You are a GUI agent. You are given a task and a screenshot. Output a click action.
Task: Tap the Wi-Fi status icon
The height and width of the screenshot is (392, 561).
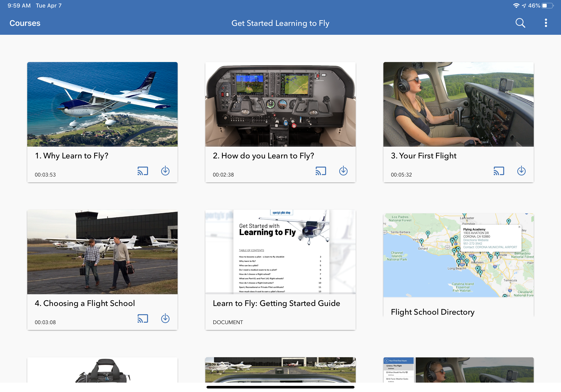[516, 6]
